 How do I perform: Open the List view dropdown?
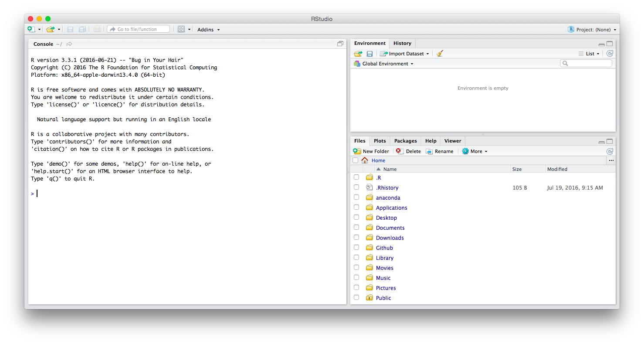[589, 54]
